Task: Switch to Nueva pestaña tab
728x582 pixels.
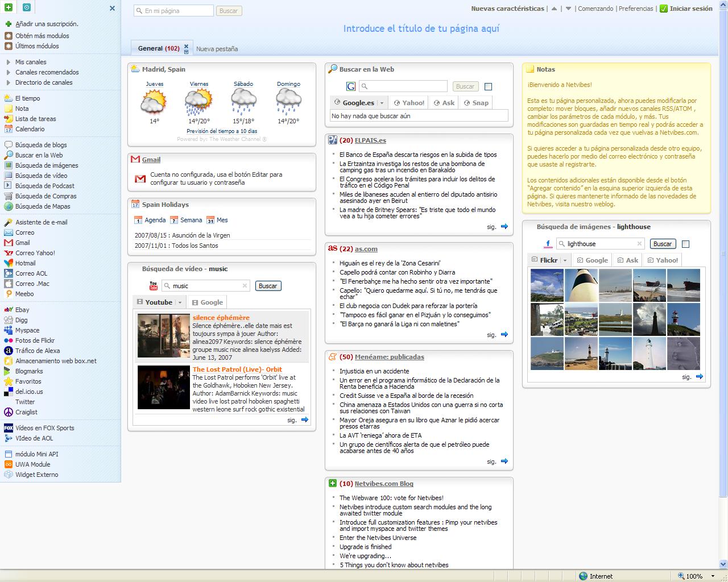Action: tap(217, 49)
